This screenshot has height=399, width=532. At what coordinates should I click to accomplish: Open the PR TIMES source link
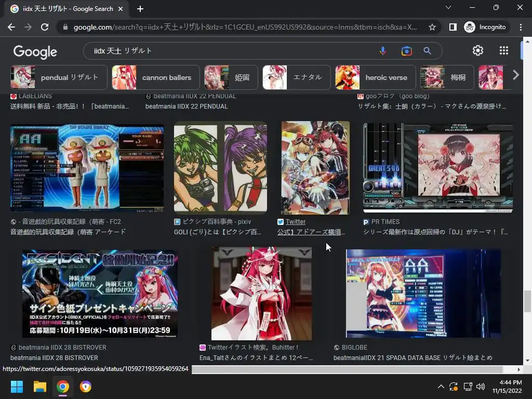385,222
